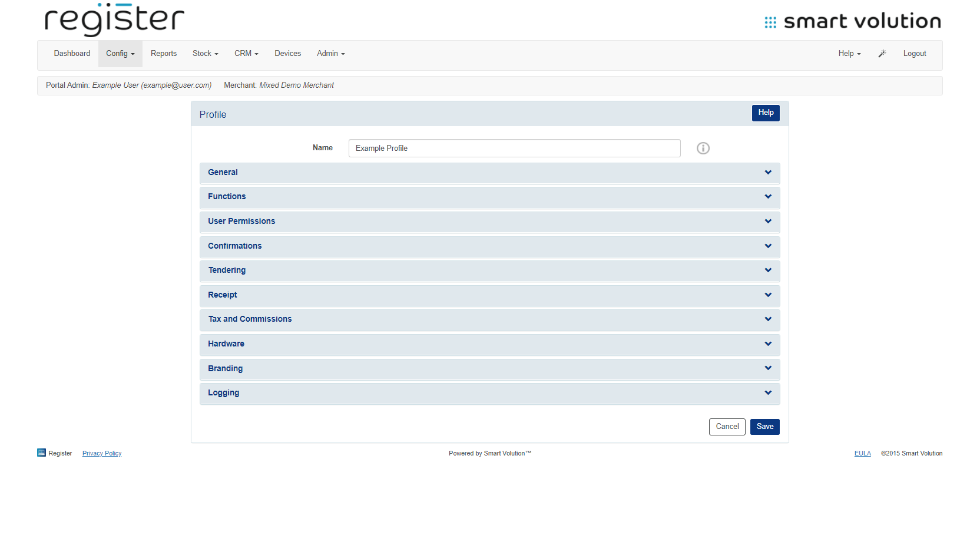Click the Example User portal admin text
Viewport: 980px width, 548px height.
[152, 85]
